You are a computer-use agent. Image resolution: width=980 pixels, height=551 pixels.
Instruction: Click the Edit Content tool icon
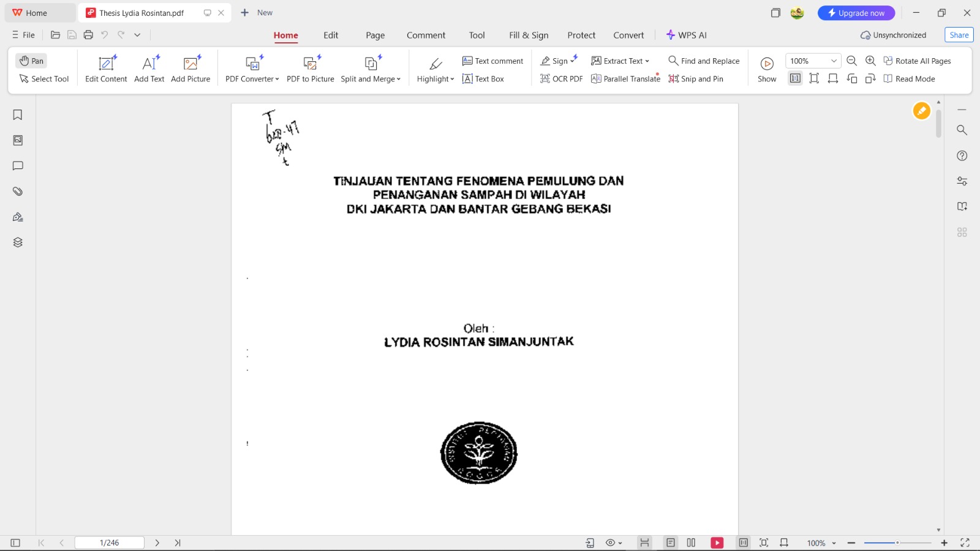click(107, 63)
